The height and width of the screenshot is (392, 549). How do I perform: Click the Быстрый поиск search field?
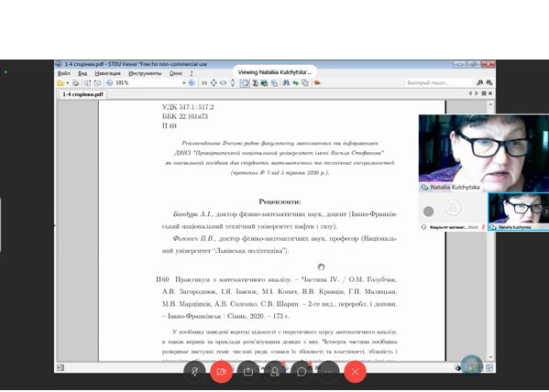click(x=439, y=83)
